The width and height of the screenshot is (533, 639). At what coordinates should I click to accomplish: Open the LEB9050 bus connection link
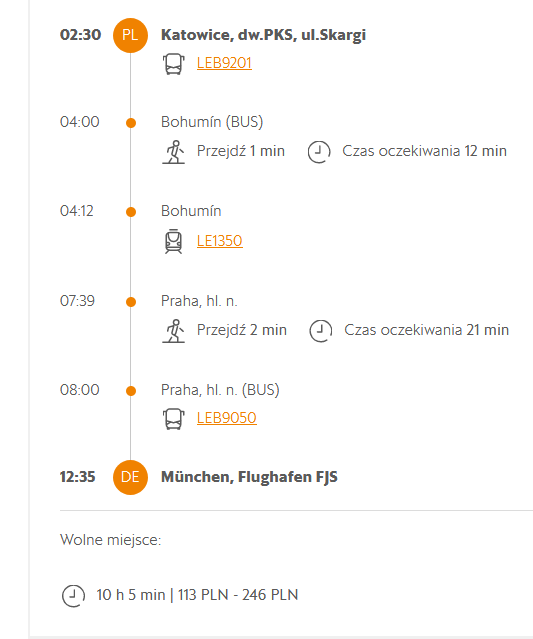[227, 418]
